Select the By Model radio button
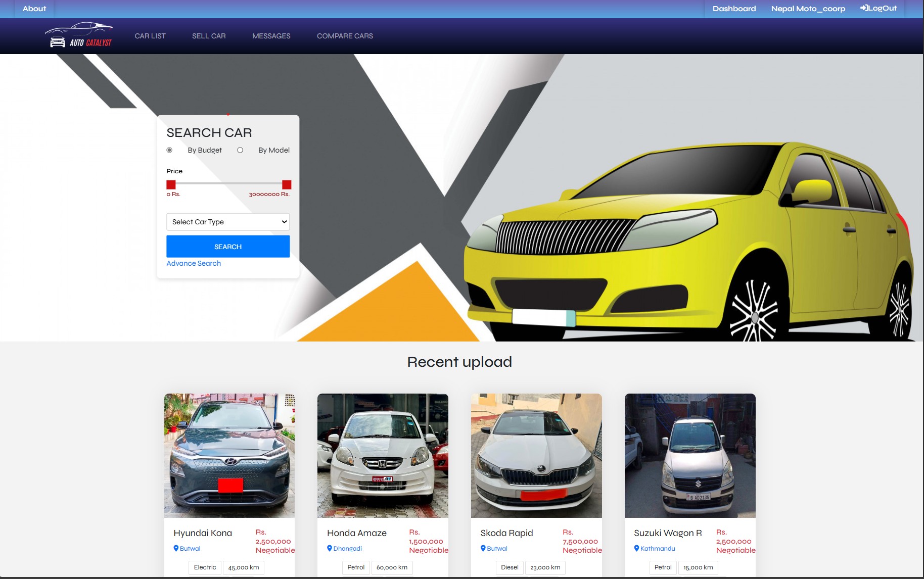 point(240,150)
